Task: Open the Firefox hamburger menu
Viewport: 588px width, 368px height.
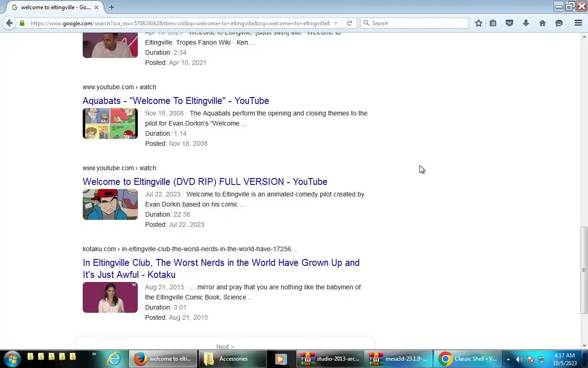Action: tap(578, 23)
